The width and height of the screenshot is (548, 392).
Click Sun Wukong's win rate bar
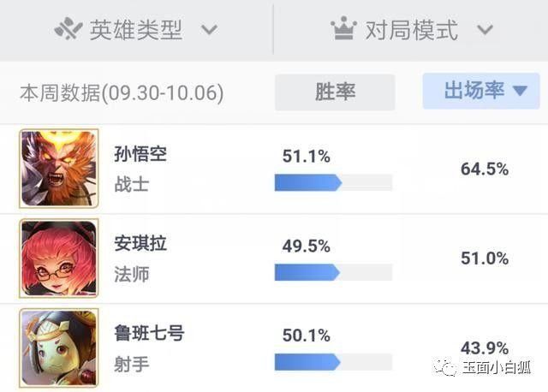333,182
